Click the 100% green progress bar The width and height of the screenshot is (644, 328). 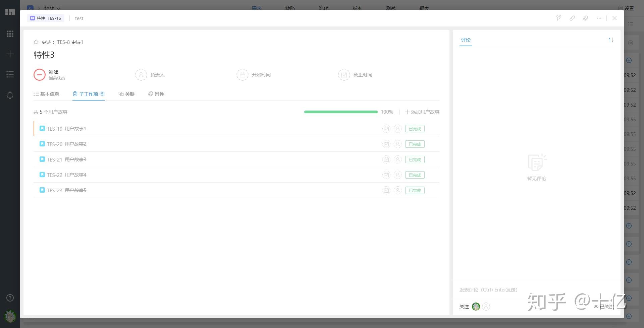[341, 112]
